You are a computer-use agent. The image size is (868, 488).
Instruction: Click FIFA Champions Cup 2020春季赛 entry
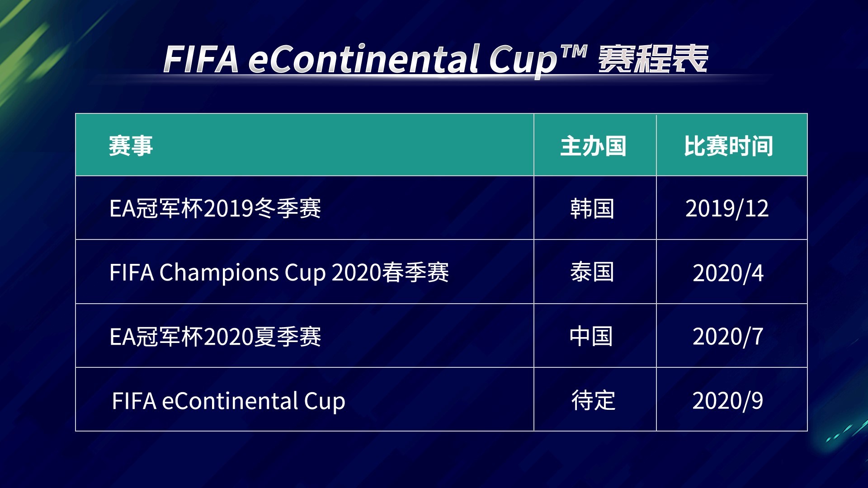[x=279, y=273]
